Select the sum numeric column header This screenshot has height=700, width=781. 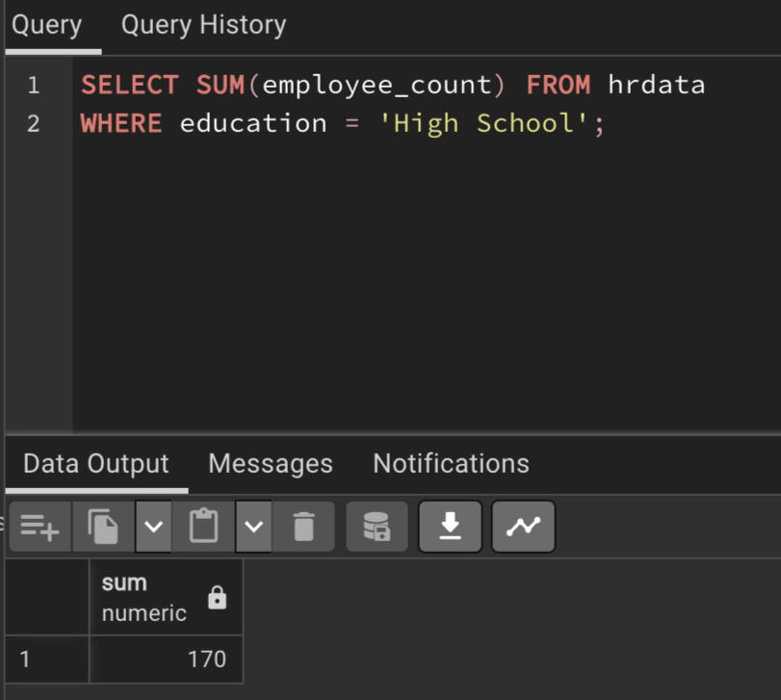(144, 597)
